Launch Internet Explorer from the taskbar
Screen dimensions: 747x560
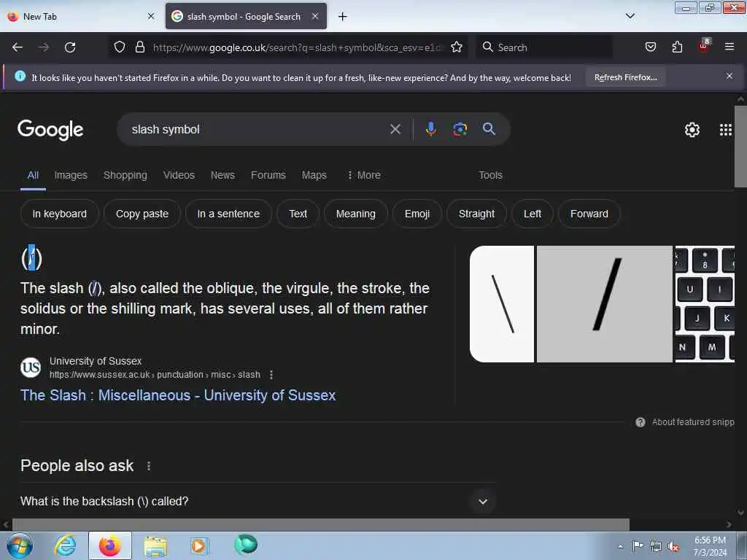65,545
